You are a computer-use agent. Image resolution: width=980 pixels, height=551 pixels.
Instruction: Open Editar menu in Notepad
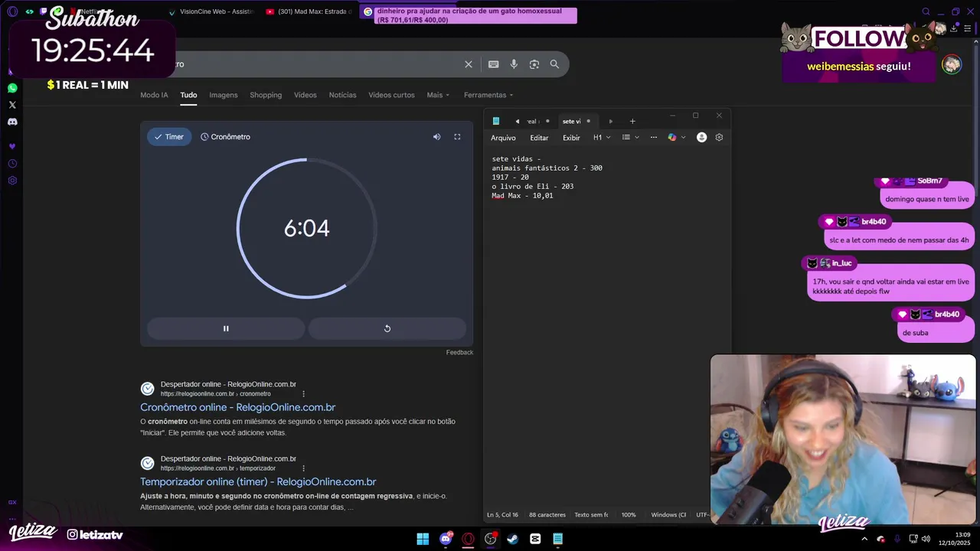point(539,138)
